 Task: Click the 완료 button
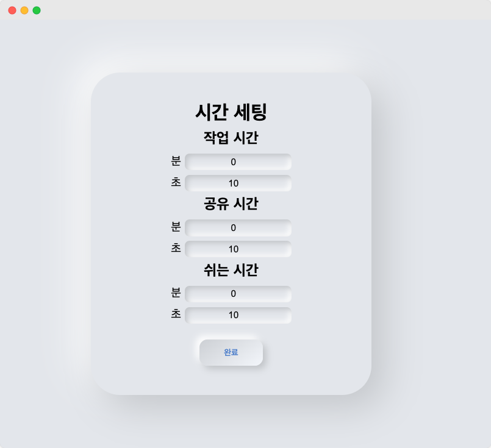coord(231,352)
